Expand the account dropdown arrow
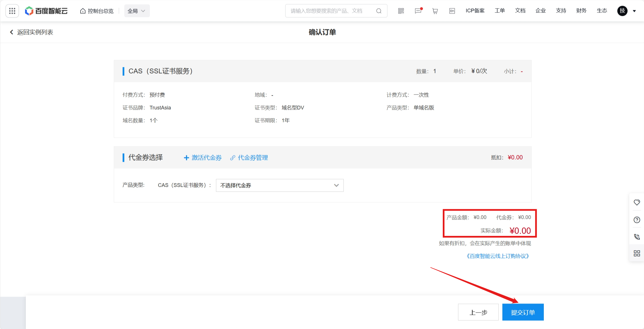Screen dimensions: 644x329 pos(634,11)
